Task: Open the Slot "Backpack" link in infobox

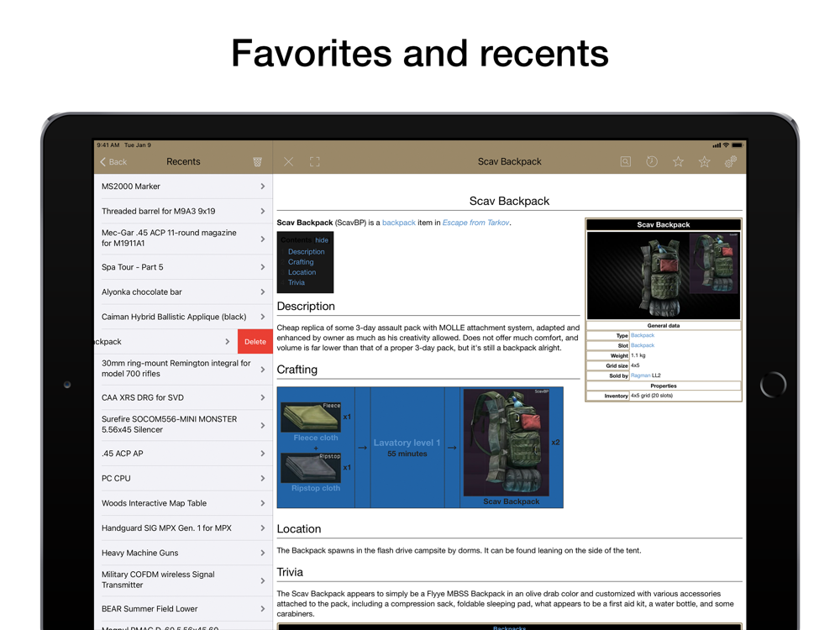Action: pos(643,345)
